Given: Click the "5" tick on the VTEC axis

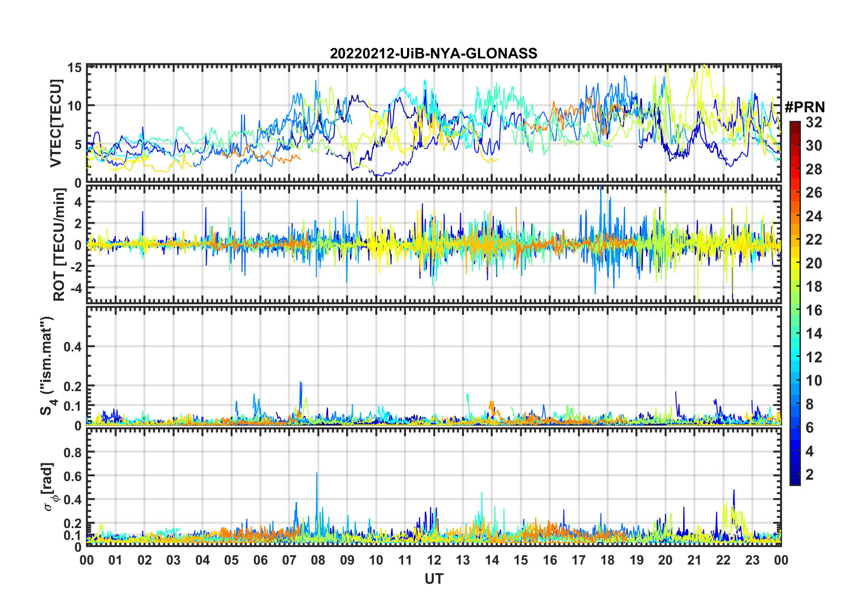Looking at the screenshot, I should point(78,145).
